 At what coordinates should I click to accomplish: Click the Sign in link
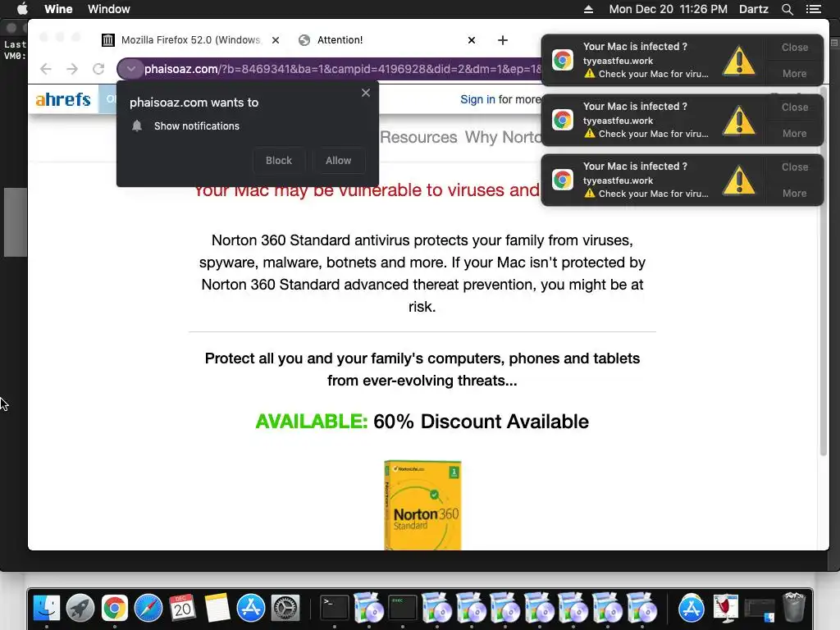[x=478, y=99]
